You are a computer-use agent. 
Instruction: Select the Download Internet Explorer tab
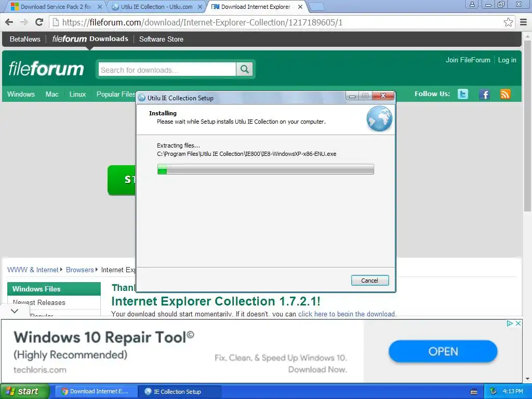coord(255,7)
